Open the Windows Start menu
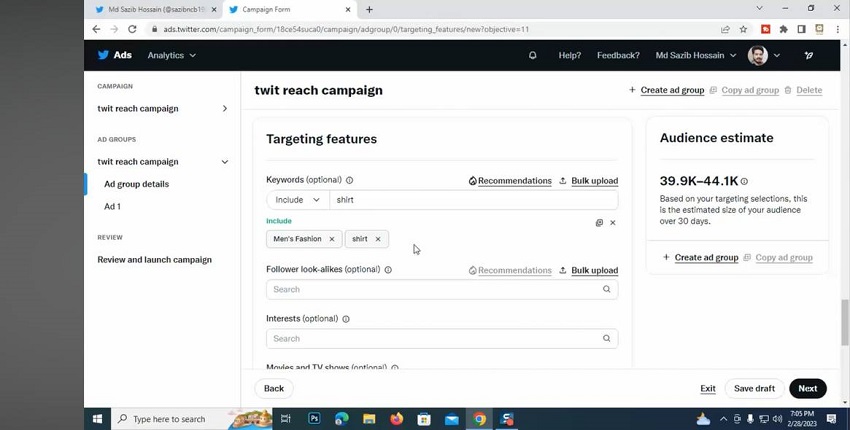Screen dimensions: 850x430 coord(98,419)
